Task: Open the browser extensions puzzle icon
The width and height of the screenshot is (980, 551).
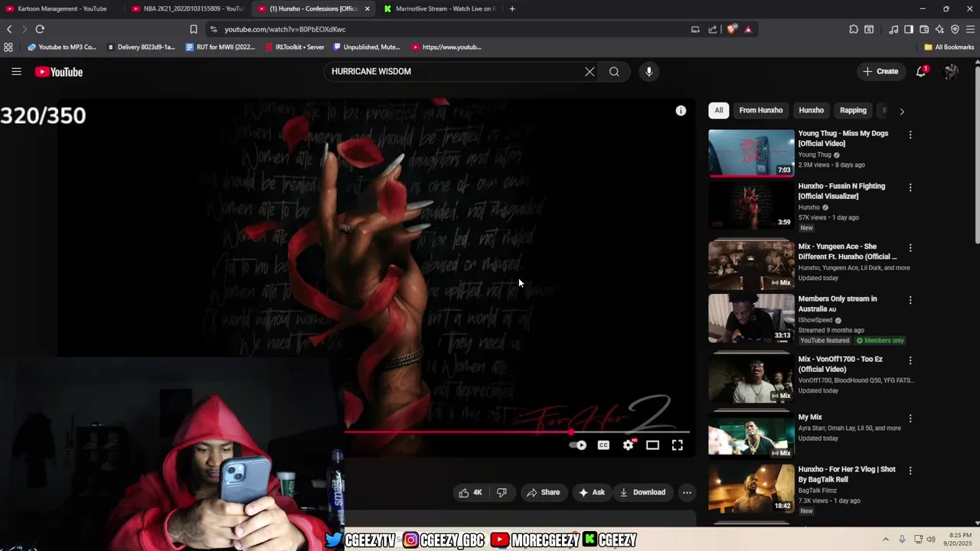Action: tap(854, 29)
